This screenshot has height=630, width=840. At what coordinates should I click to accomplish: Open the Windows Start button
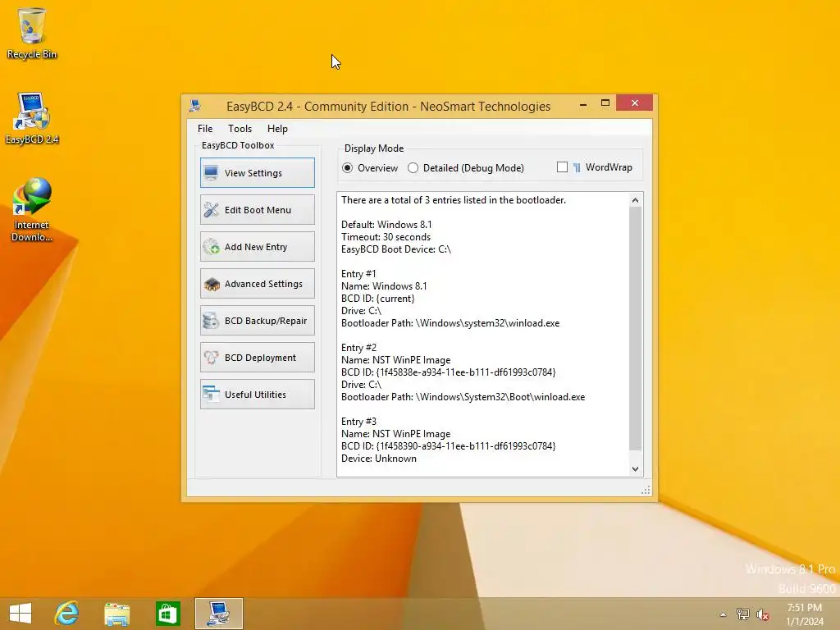21,614
